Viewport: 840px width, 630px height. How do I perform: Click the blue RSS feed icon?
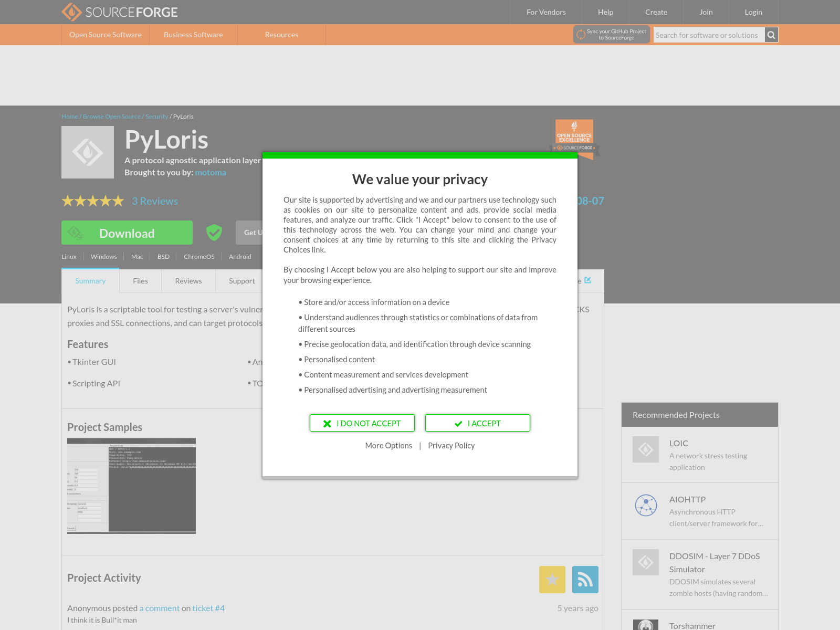[x=585, y=580]
